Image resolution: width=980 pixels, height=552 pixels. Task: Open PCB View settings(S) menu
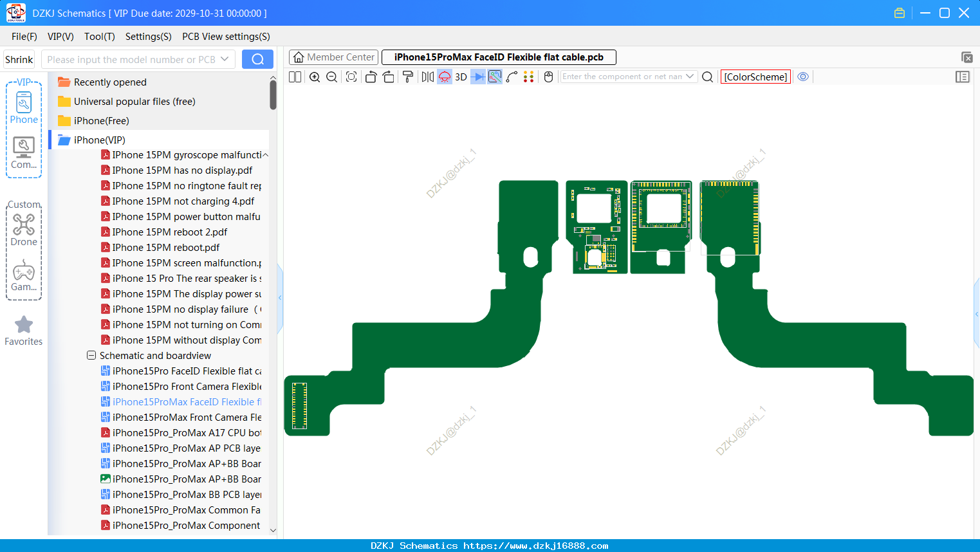pyautogui.click(x=226, y=37)
